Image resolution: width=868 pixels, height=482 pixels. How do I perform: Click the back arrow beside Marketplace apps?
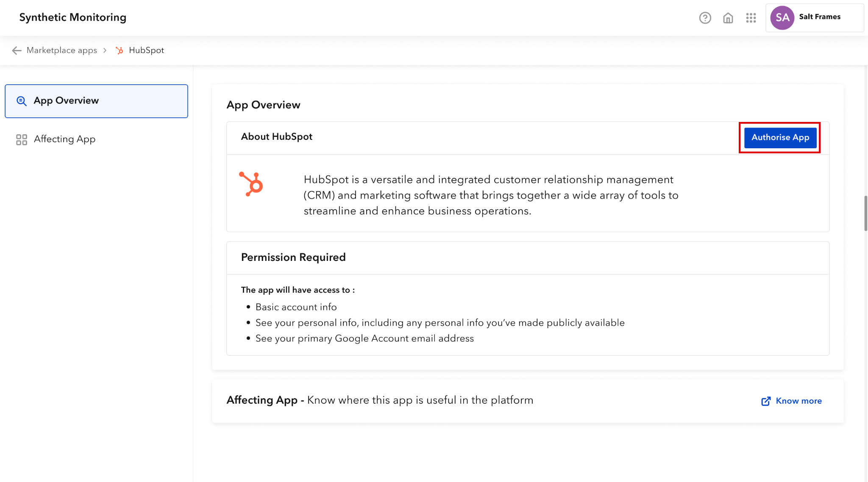pyautogui.click(x=17, y=50)
